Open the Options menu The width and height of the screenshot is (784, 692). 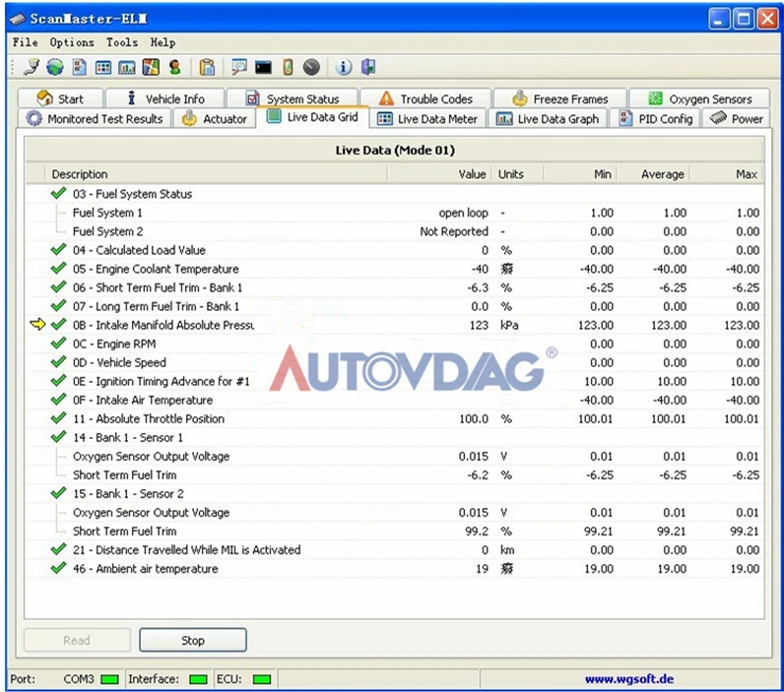[72, 42]
